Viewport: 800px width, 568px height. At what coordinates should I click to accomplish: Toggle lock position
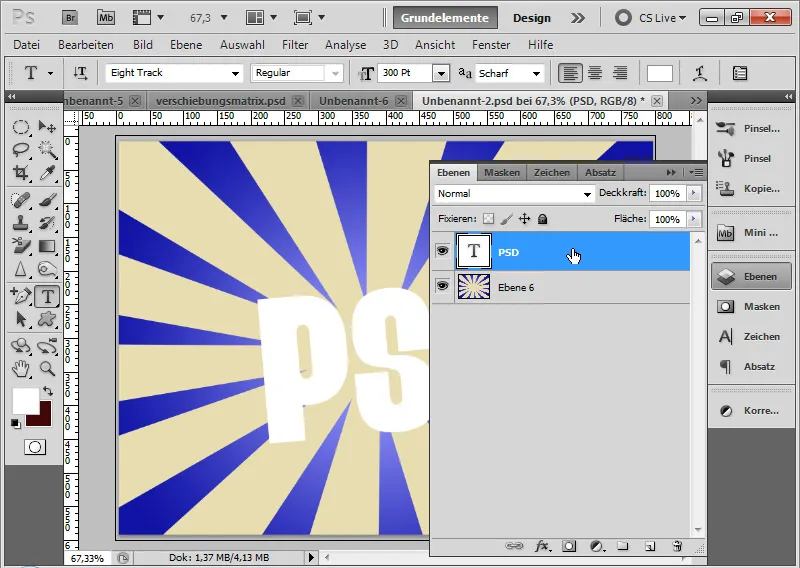[524, 219]
